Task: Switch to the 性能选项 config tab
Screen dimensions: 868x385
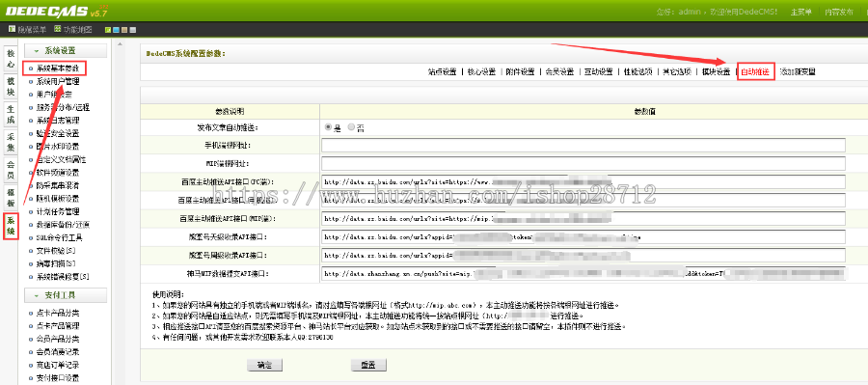Action: click(638, 72)
